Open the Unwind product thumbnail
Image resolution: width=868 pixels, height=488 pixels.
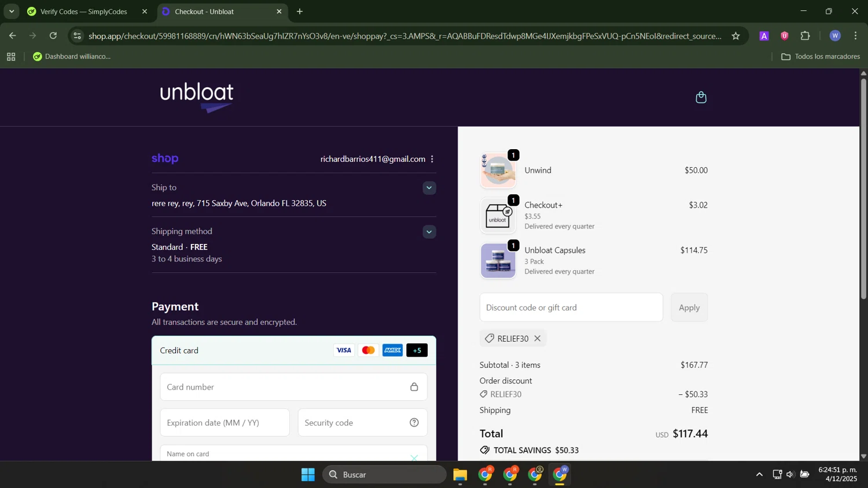coord(498,171)
